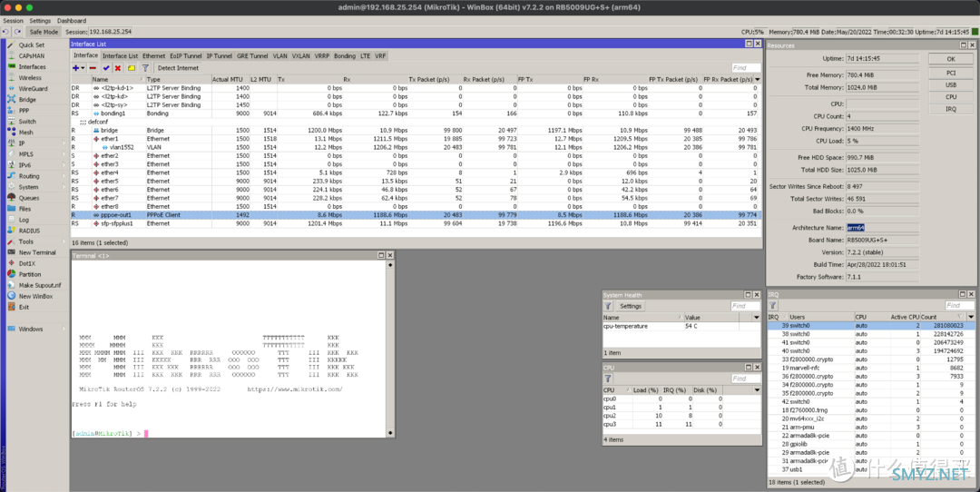Open filter in System Health window
This screenshot has width=980, height=492.
point(607,306)
